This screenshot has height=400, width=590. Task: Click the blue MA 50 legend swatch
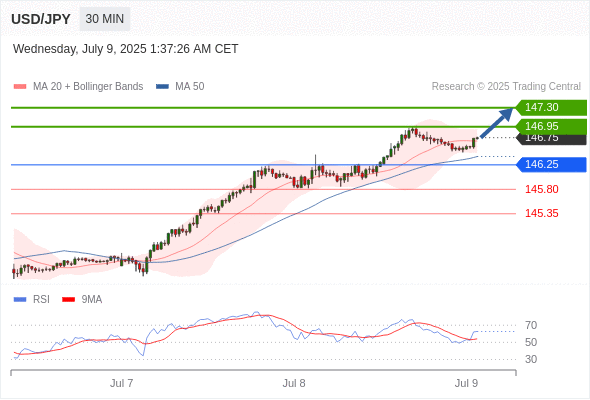point(162,87)
